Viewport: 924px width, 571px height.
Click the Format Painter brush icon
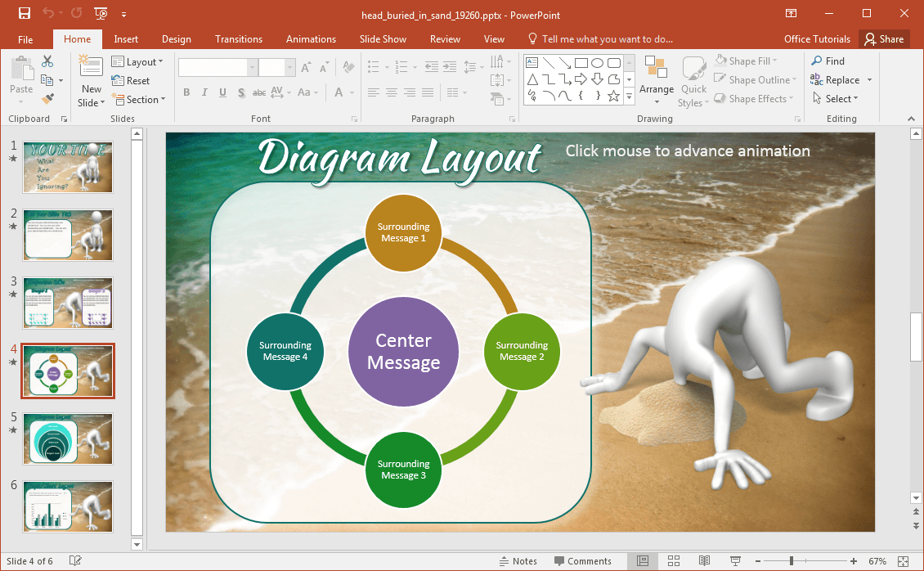pos(47,99)
